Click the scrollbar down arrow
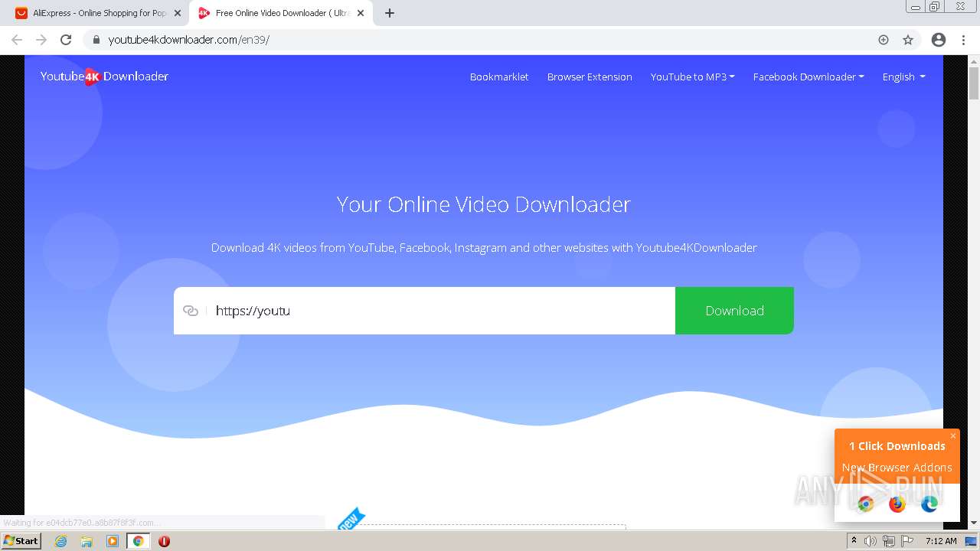This screenshot has height=551, width=980. 974,523
